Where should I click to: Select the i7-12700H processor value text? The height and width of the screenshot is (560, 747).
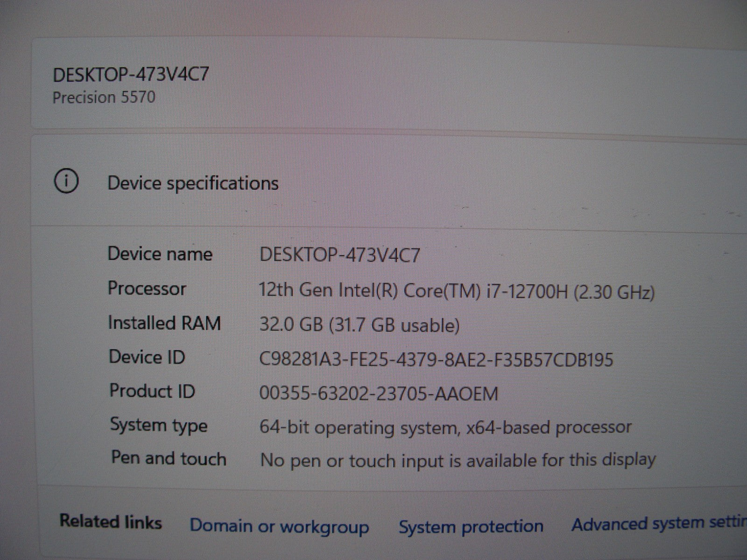click(x=457, y=291)
